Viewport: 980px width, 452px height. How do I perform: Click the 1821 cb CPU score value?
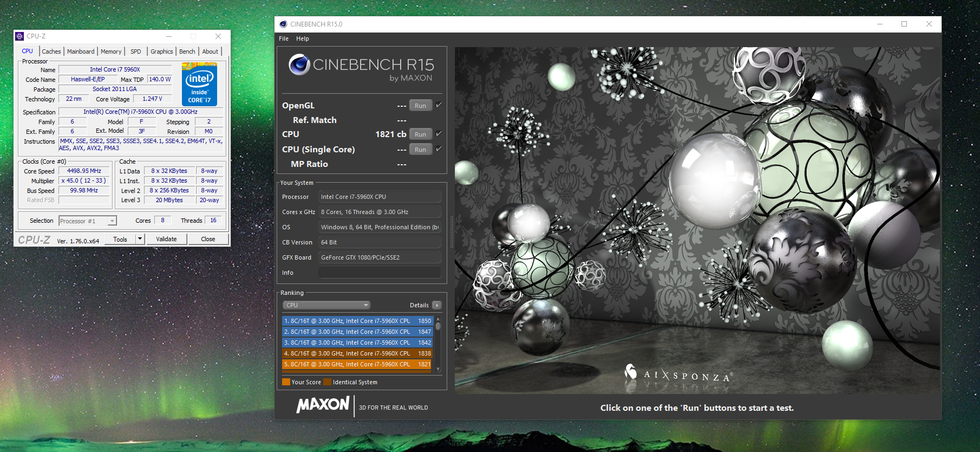tap(390, 134)
